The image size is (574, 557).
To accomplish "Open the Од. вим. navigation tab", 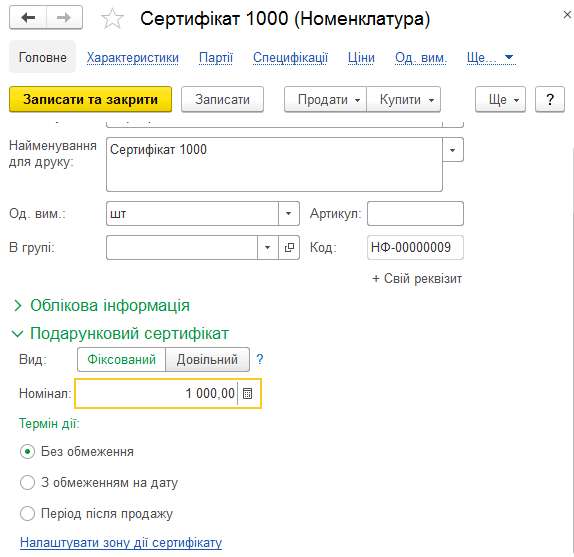I will [421, 57].
